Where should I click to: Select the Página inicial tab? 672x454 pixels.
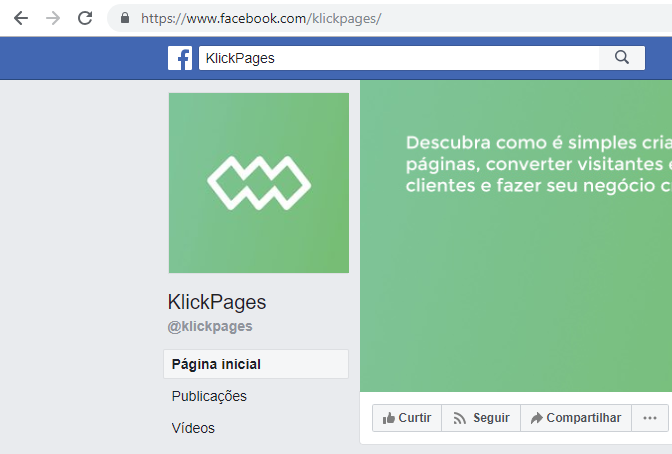point(256,364)
